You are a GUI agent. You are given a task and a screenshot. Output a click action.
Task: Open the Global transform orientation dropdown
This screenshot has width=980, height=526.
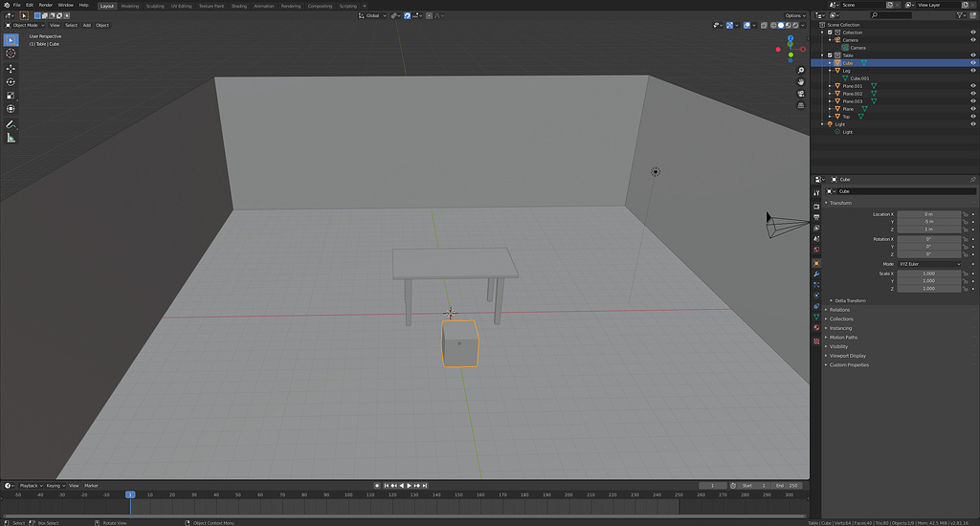click(372, 15)
